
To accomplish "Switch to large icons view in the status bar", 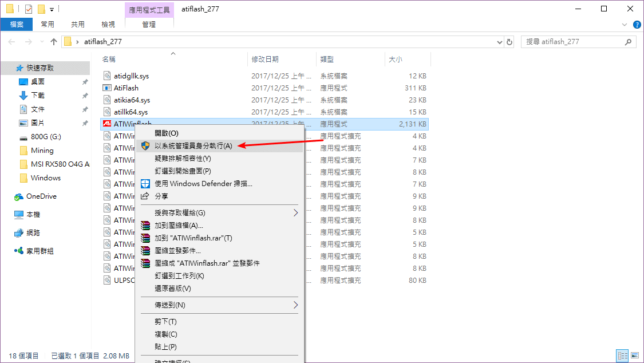I will (x=634, y=356).
